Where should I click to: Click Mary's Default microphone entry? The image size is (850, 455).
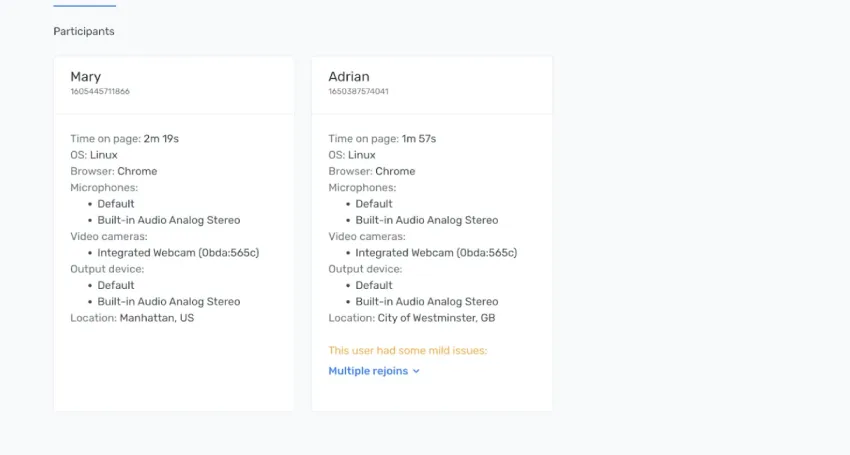[115, 204]
